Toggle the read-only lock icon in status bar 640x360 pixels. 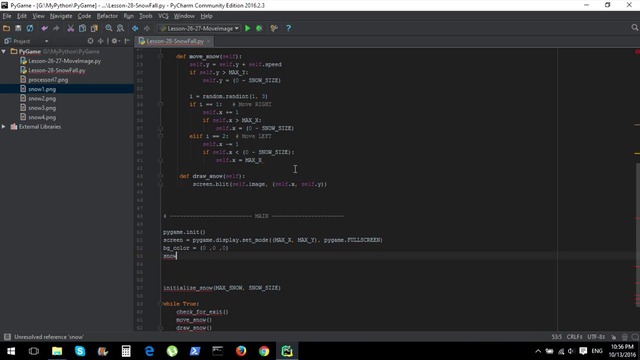tap(613, 337)
